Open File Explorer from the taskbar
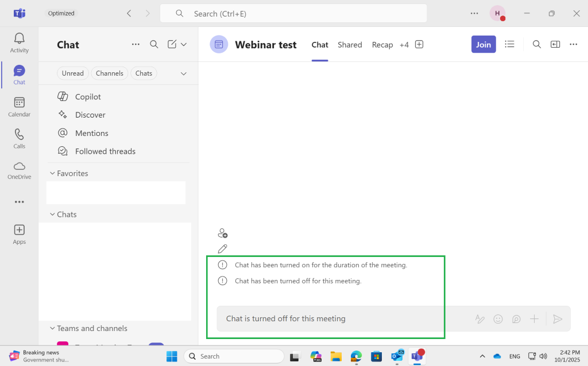 click(335, 356)
